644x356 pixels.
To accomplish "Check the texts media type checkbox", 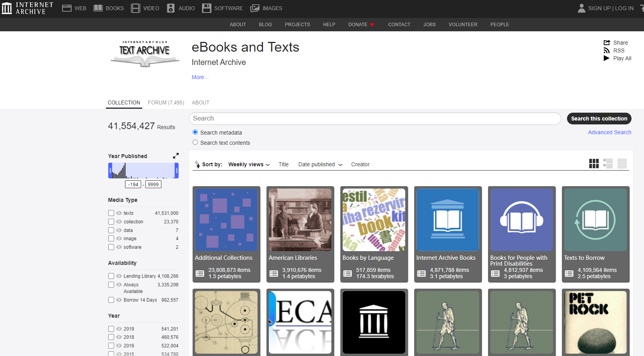I will [x=111, y=213].
